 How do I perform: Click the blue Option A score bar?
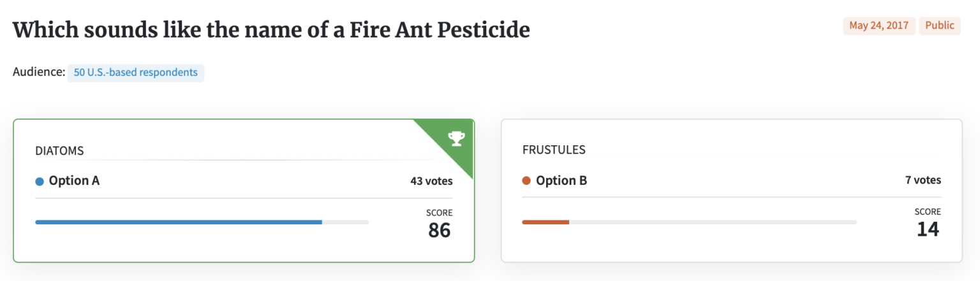tap(179, 222)
